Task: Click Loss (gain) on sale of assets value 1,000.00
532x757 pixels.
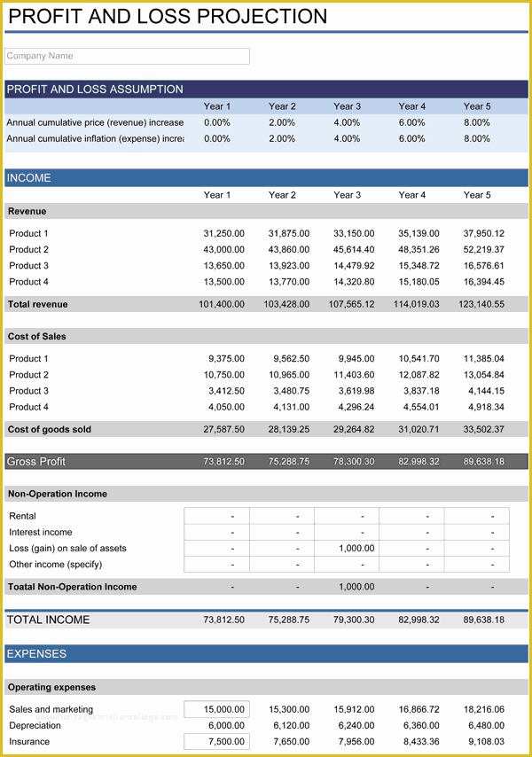Action: (356, 548)
